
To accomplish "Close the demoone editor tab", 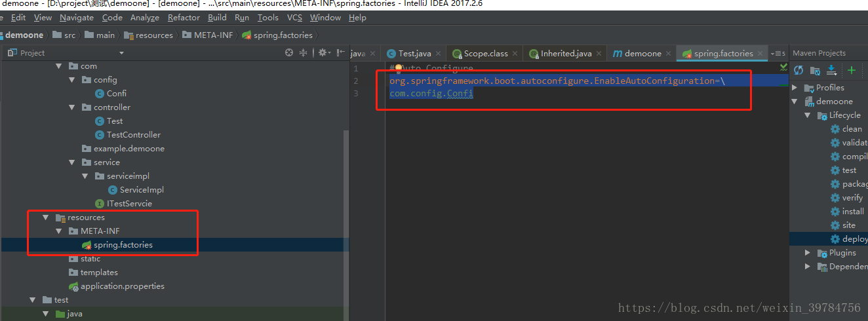I will coord(668,54).
